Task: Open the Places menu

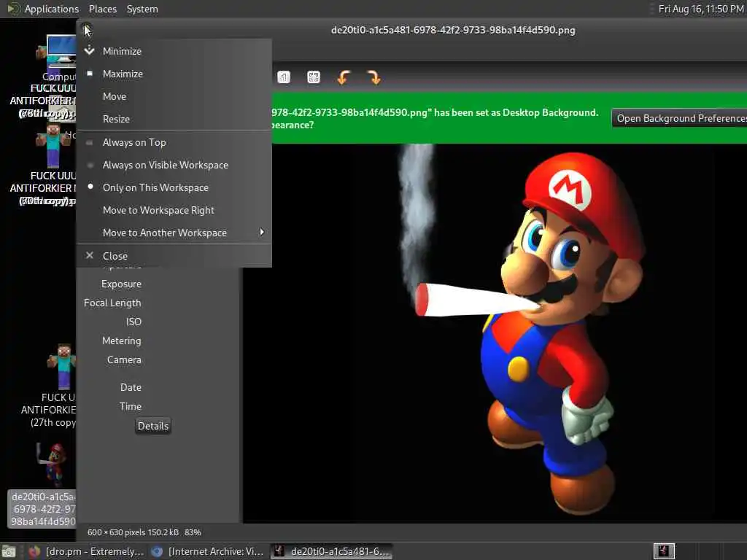Action: (102, 9)
